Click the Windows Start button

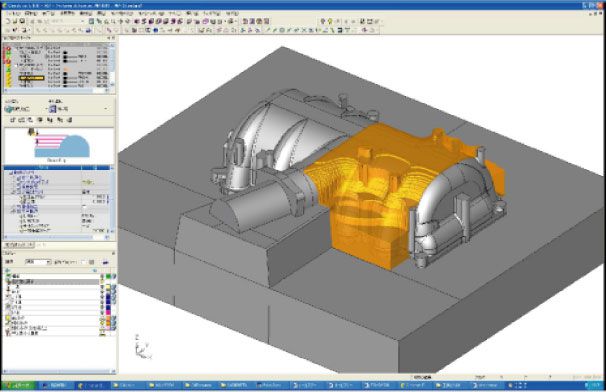pos(18,385)
